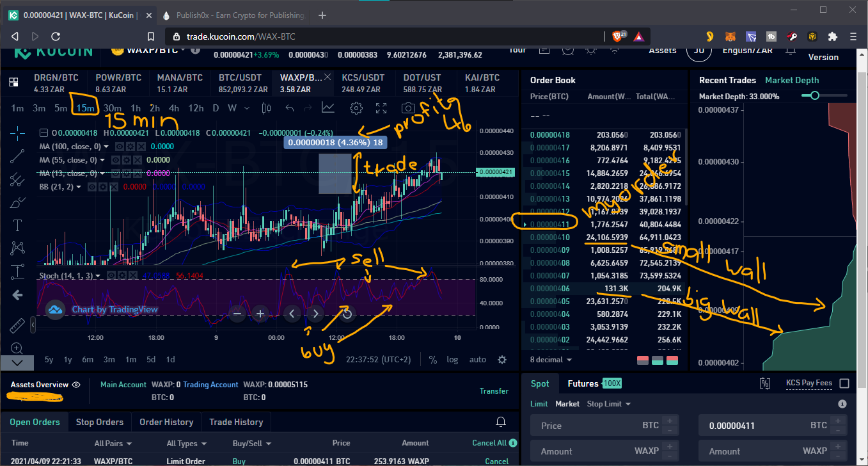Select the brush drawing tool

[x=17, y=203]
